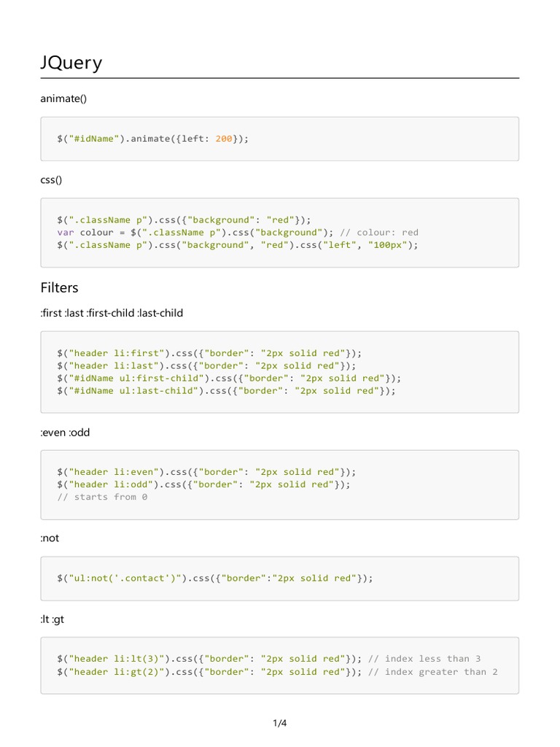The image size is (560, 747).
Task: Click the :even :odd label
Action: tap(65, 432)
